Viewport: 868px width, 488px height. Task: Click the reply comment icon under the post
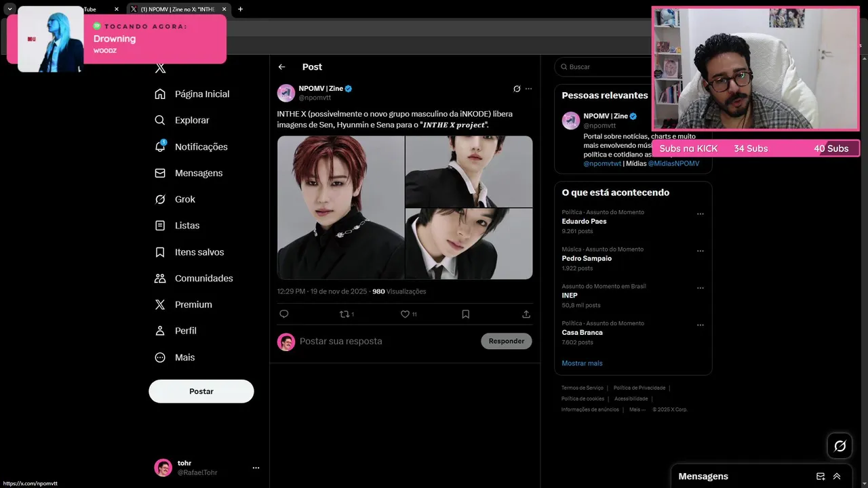(x=284, y=314)
